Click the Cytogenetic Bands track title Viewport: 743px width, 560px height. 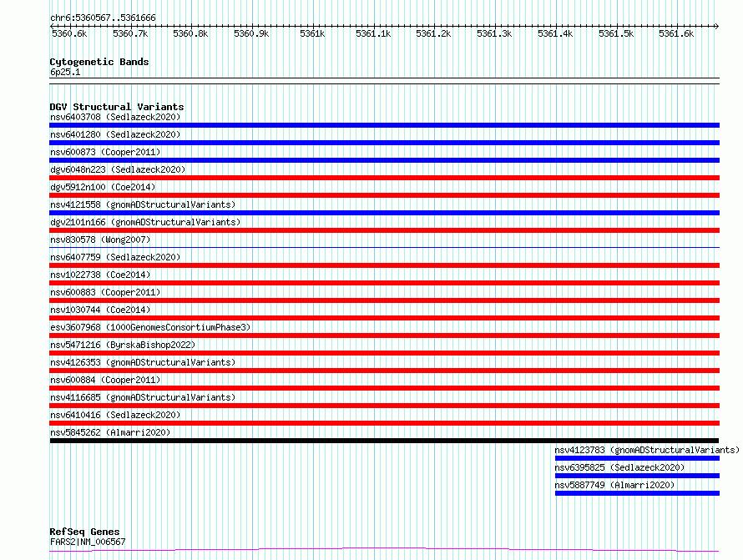click(99, 62)
